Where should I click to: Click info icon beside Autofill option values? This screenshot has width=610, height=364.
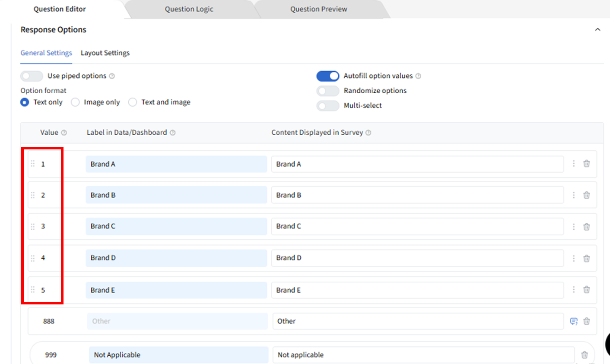[418, 76]
